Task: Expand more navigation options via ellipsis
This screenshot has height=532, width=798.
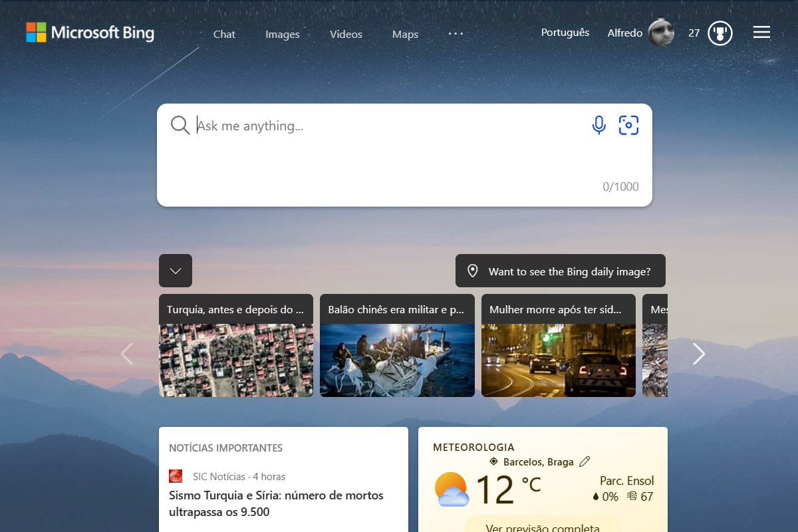Action: tap(456, 33)
